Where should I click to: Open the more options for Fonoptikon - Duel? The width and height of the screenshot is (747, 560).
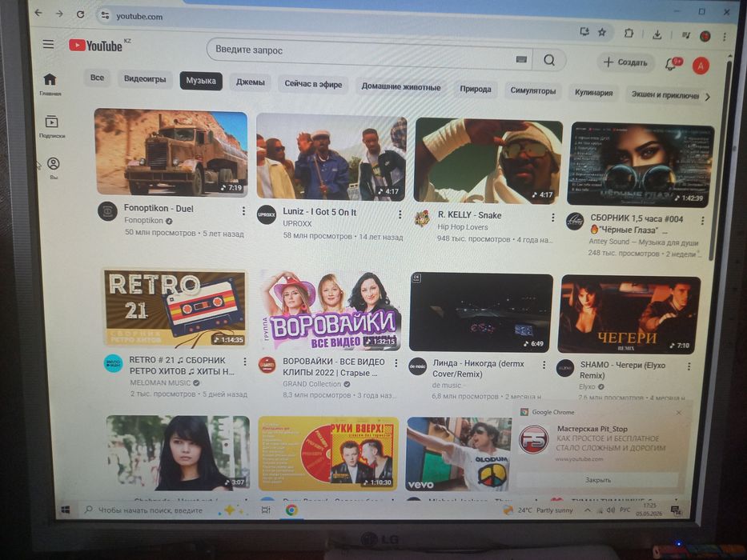[243, 210]
